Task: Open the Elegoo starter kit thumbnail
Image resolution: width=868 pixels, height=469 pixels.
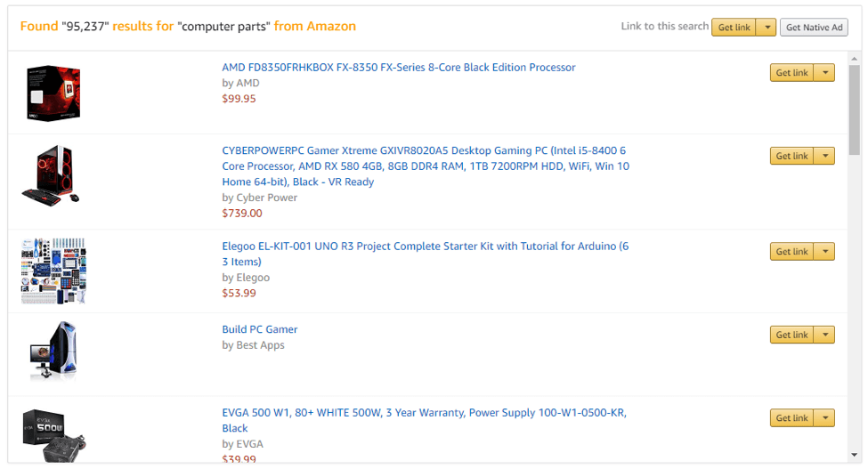Action: click(x=53, y=271)
